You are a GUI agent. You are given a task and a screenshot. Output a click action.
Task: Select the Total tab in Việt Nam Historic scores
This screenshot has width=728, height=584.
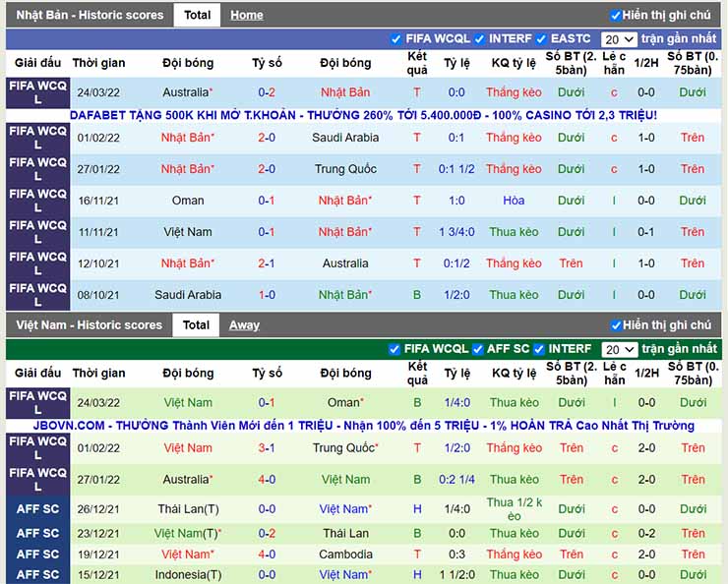coord(196,325)
